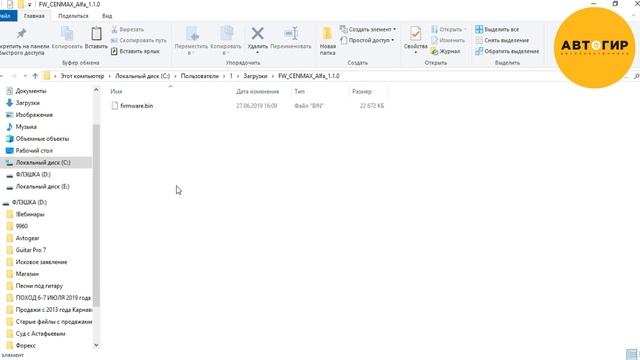
Task: Cut selection with Вырезать
Action: [127, 29]
